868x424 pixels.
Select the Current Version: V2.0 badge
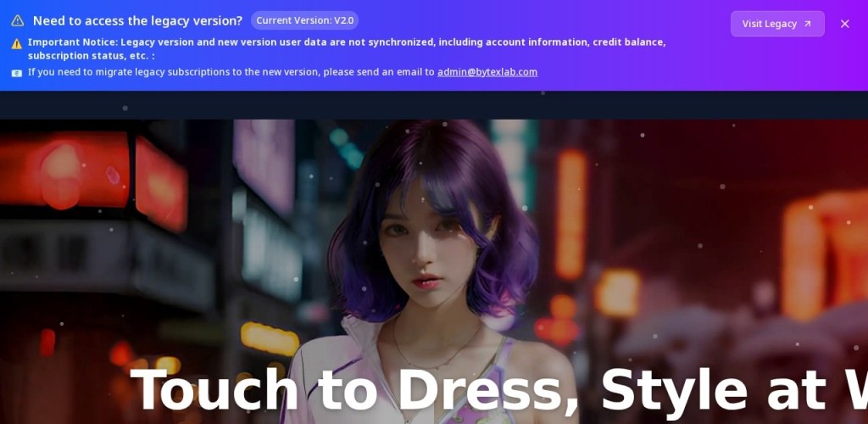click(305, 20)
